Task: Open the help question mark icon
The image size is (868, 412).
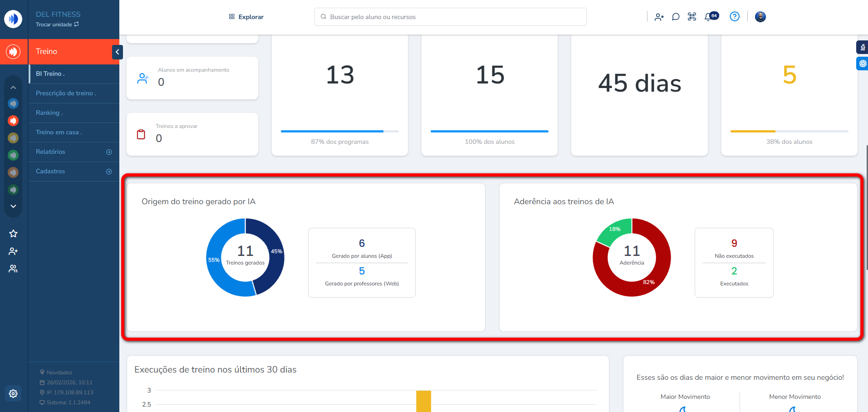Action: (x=735, y=17)
